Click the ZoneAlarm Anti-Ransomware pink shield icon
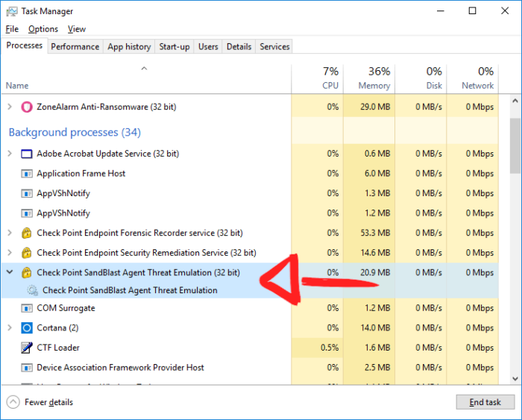The width and height of the screenshot is (522, 420). [x=27, y=107]
